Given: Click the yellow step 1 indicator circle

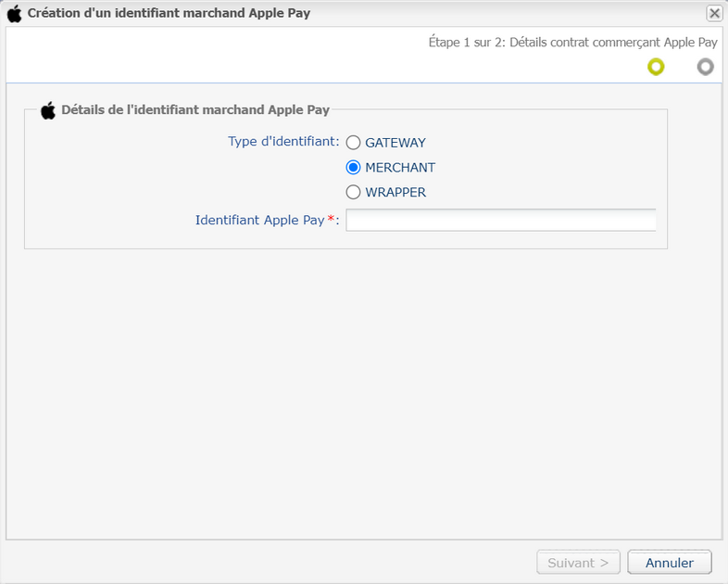Looking at the screenshot, I should point(656,67).
